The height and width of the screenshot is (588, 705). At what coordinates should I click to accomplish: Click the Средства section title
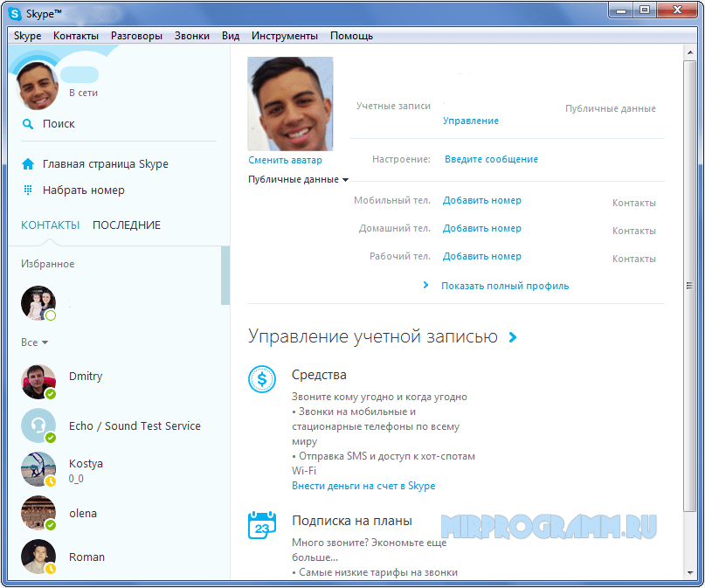tap(319, 375)
